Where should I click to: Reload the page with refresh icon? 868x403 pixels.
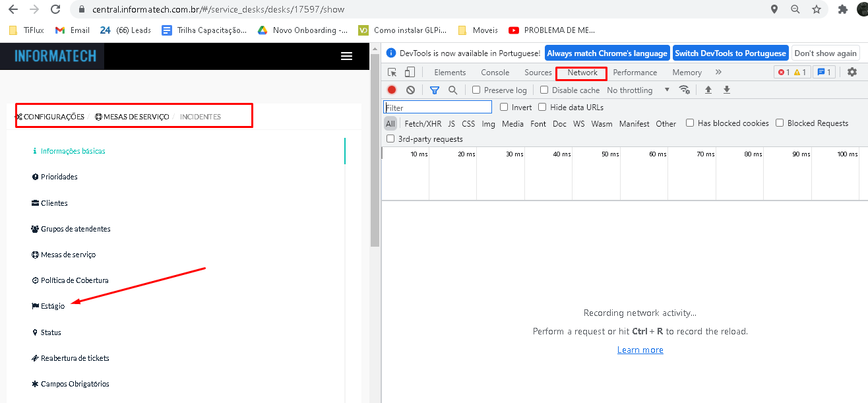tap(56, 10)
